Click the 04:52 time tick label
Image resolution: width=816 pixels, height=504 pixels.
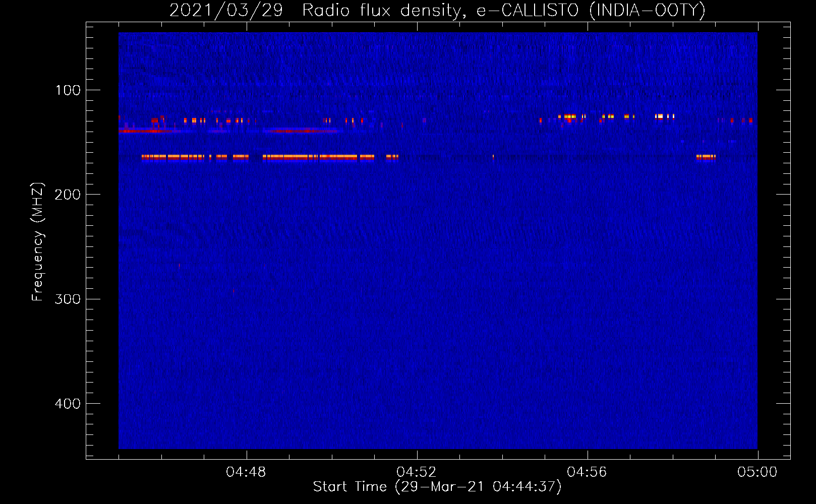click(417, 472)
